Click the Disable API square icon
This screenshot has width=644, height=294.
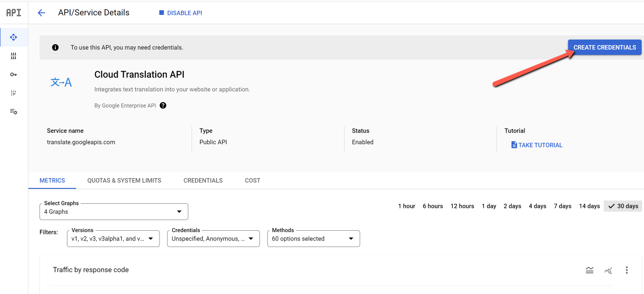(x=161, y=13)
